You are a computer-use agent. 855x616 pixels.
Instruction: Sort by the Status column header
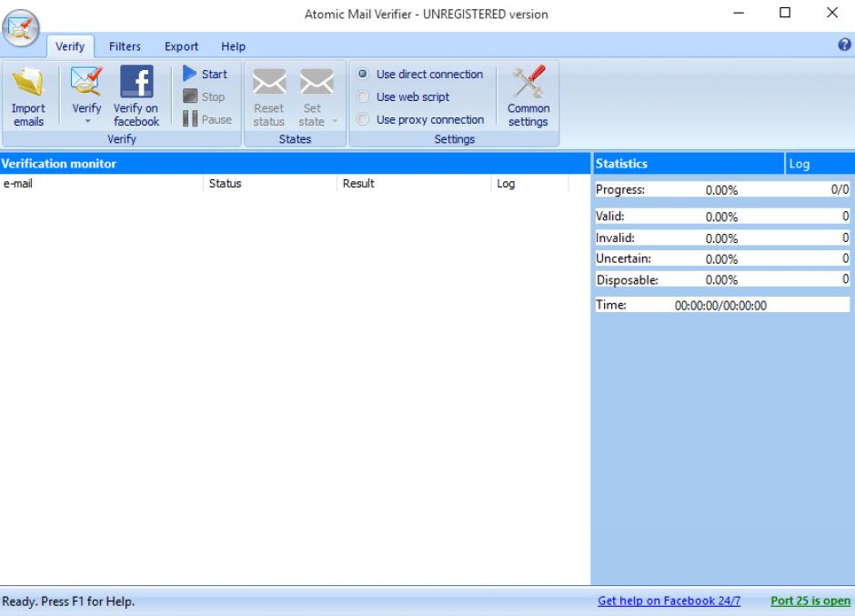point(270,183)
